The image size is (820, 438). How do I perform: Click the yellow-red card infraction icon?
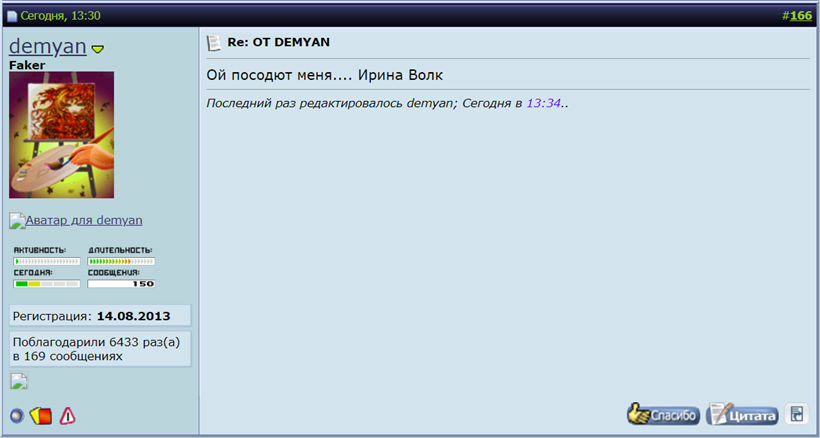(x=41, y=415)
